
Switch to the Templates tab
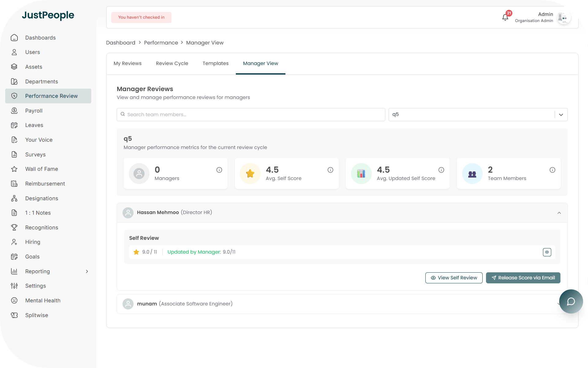click(x=215, y=63)
